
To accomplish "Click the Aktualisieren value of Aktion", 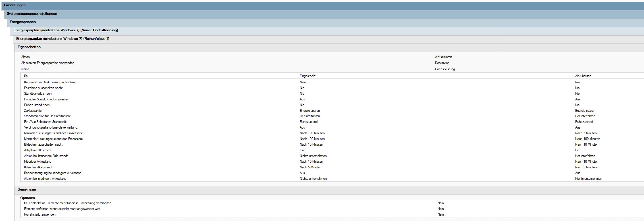I will click(443, 57).
